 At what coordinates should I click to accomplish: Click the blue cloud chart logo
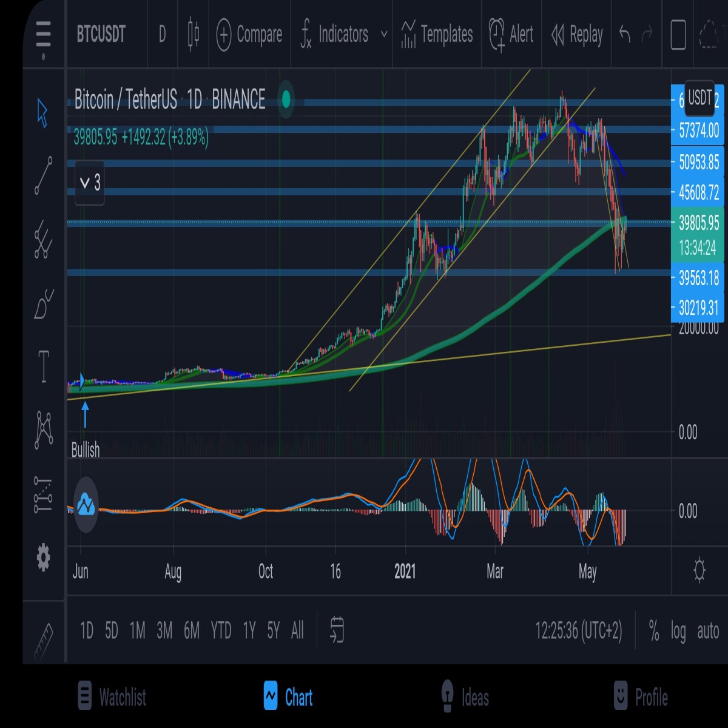pyautogui.click(x=86, y=505)
